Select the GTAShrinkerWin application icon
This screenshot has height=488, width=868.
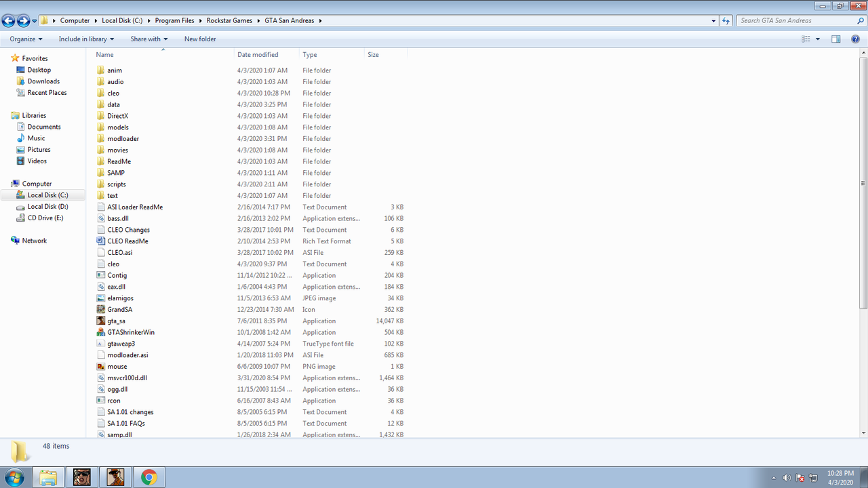pyautogui.click(x=101, y=333)
